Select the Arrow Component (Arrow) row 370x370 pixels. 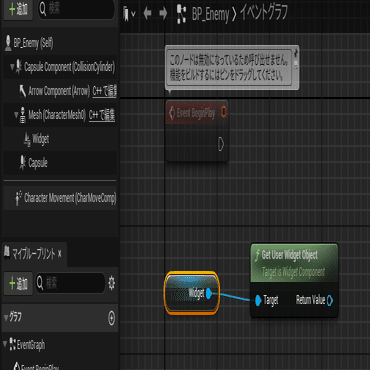click(x=59, y=91)
